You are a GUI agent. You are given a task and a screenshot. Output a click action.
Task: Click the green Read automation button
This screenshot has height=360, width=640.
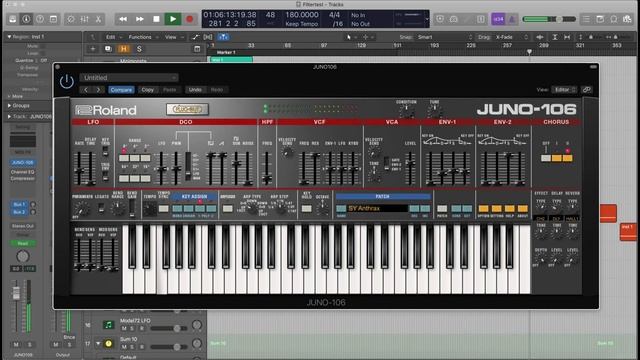coord(22,243)
